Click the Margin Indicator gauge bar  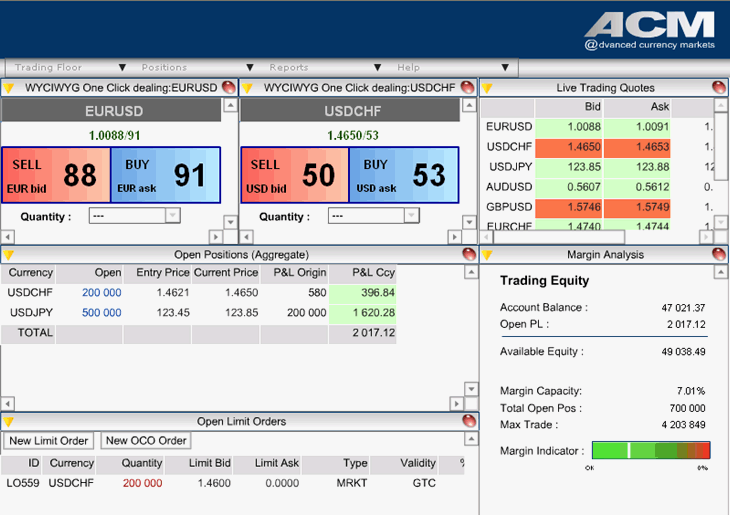tap(651, 450)
